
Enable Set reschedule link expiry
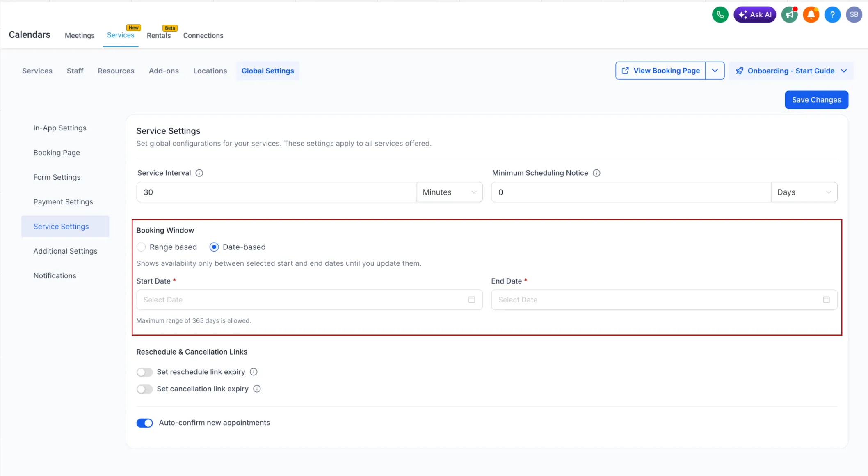coord(144,372)
